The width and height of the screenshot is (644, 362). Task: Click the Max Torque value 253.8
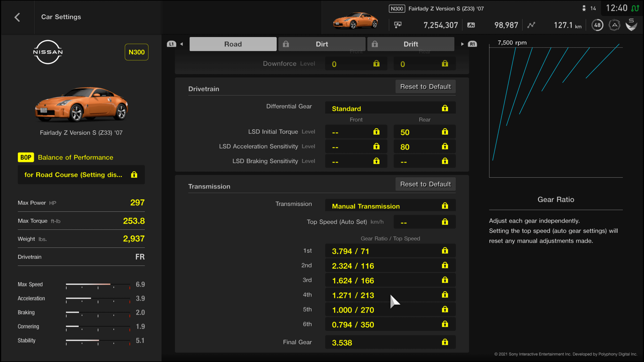(134, 221)
